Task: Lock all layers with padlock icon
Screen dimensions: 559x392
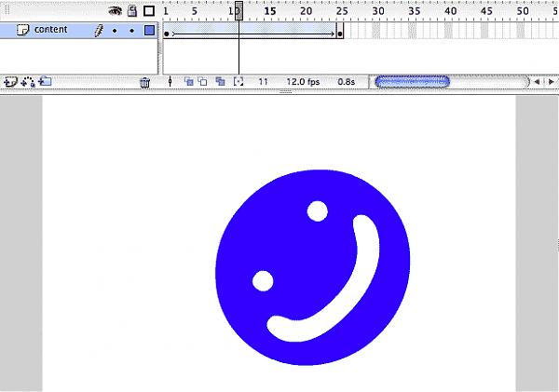Action: 132,11
